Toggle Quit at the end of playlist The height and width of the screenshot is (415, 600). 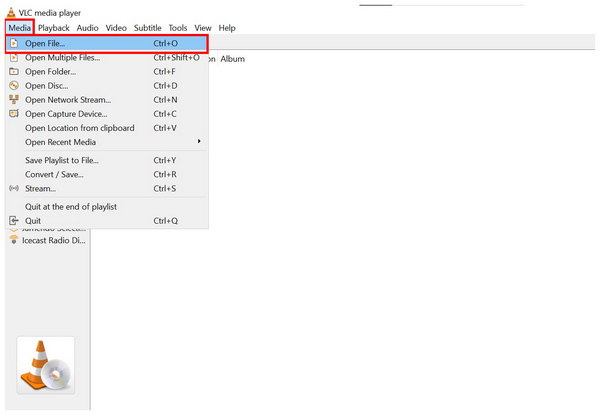(107, 207)
